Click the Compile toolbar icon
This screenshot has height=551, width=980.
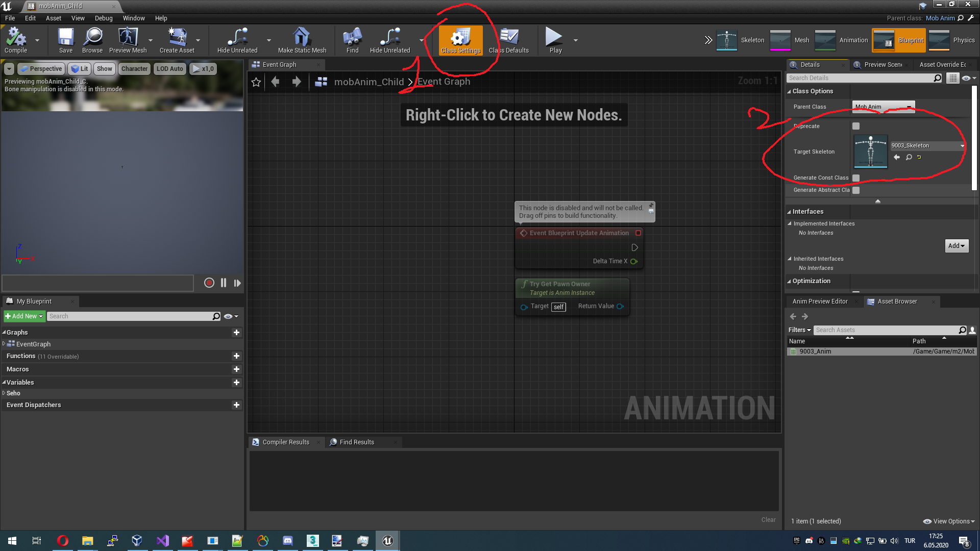tap(15, 40)
